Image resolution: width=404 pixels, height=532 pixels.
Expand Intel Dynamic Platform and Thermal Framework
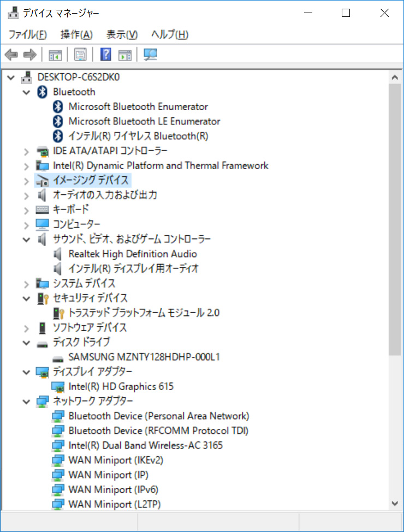[x=27, y=166]
